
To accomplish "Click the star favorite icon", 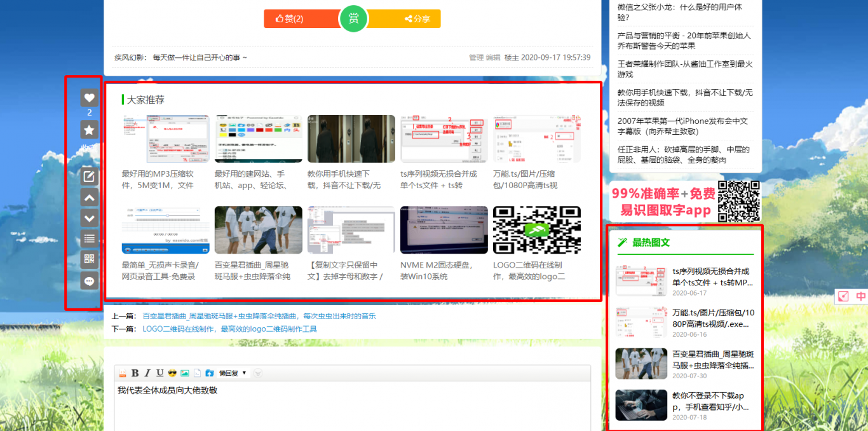I will (90, 130).
